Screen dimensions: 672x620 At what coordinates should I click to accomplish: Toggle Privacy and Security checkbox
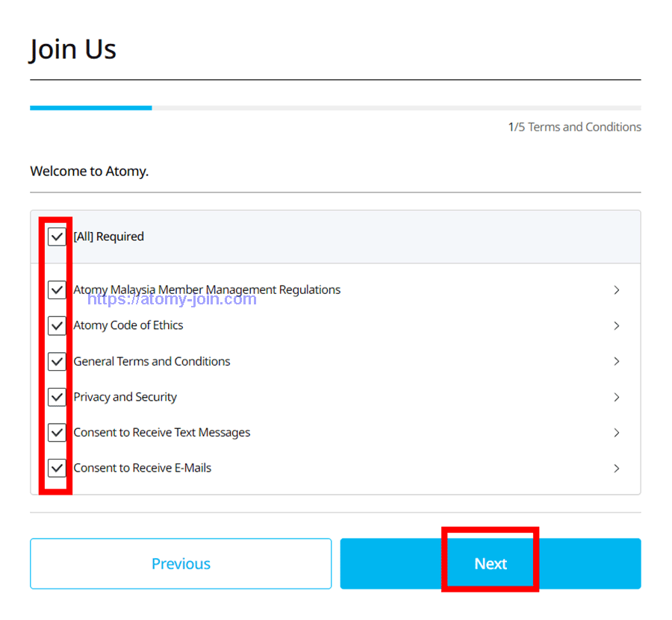[x=57, y=397]
